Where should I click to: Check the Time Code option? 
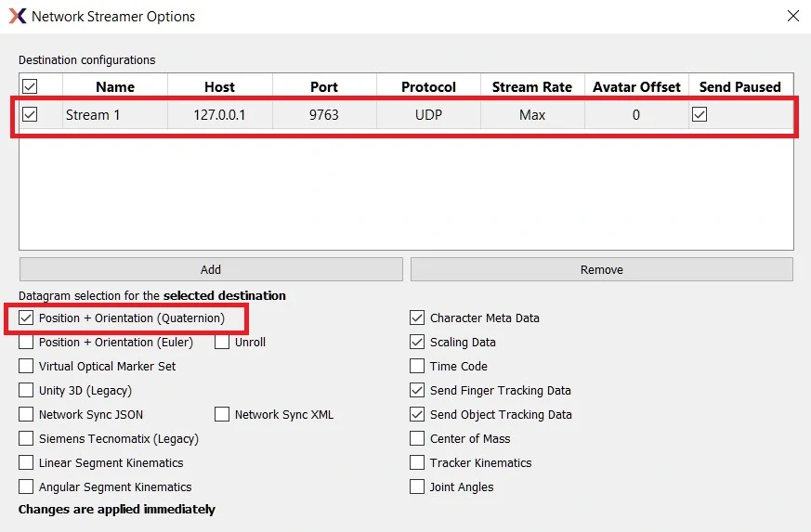pyautogui.click(x=417, y=366)
